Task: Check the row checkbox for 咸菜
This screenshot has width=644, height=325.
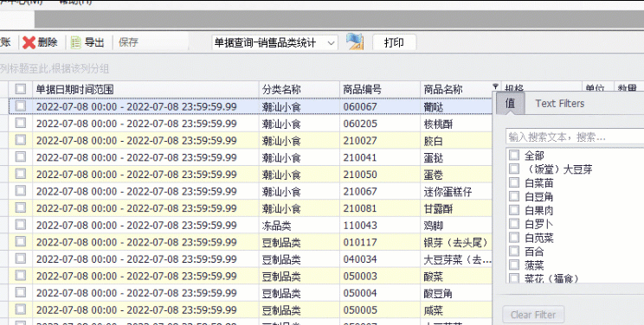Action: (x=21, y=309)
